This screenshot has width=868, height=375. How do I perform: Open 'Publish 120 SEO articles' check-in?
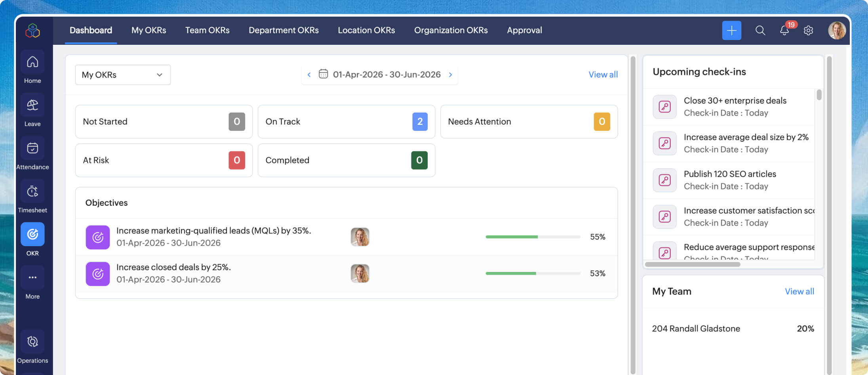(730, 174)
